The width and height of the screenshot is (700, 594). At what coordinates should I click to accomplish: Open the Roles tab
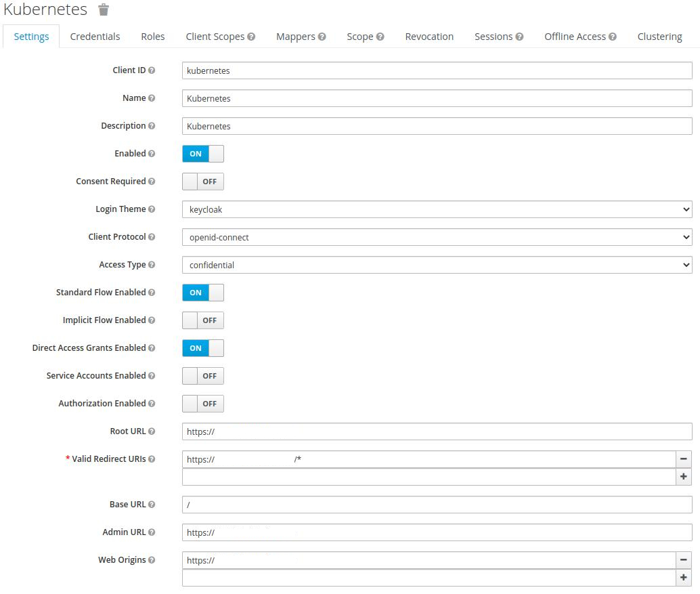pyautogui.click(x=153, y=37)
